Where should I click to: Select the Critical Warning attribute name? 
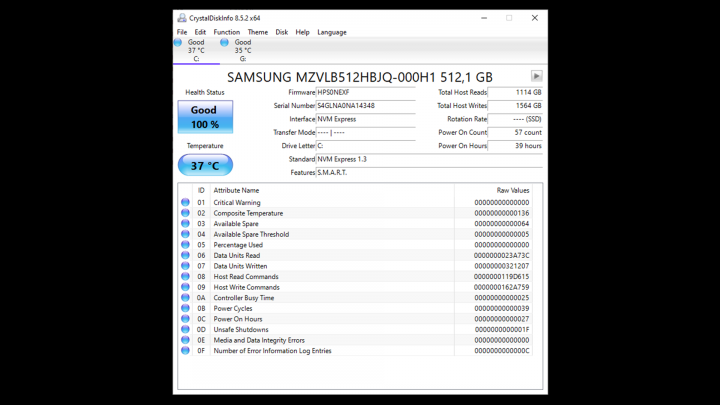pyautogui.click(x=236, y=202)
